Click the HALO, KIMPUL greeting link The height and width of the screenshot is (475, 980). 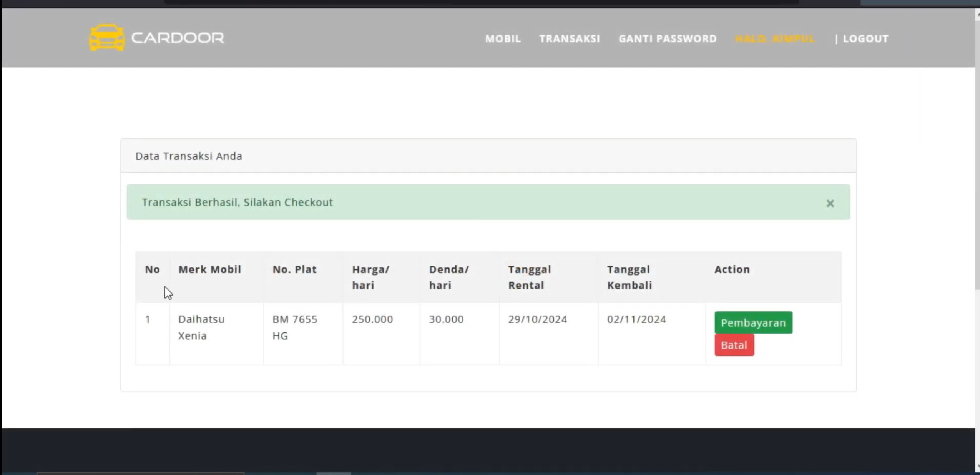[x=775, y=38]
